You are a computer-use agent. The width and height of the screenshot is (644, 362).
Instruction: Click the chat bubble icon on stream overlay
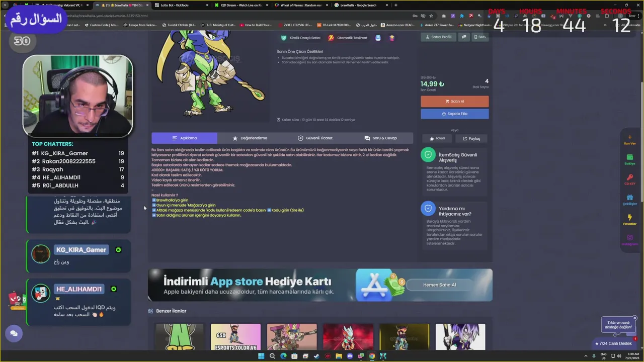coord(14,333)
